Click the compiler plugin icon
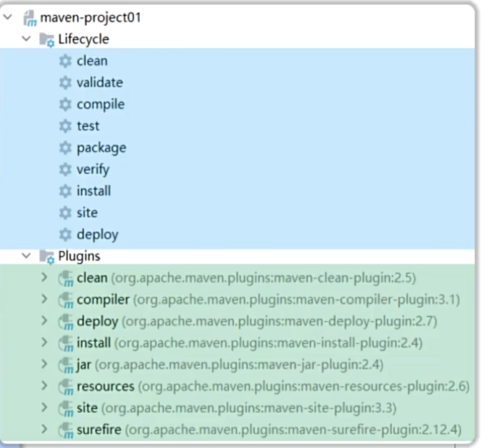This screenshot has height=448, width=493. pos(66,300)
